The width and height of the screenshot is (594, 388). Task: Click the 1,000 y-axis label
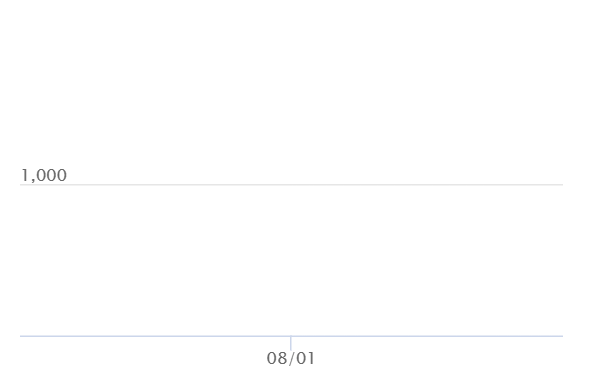point(44,175)
